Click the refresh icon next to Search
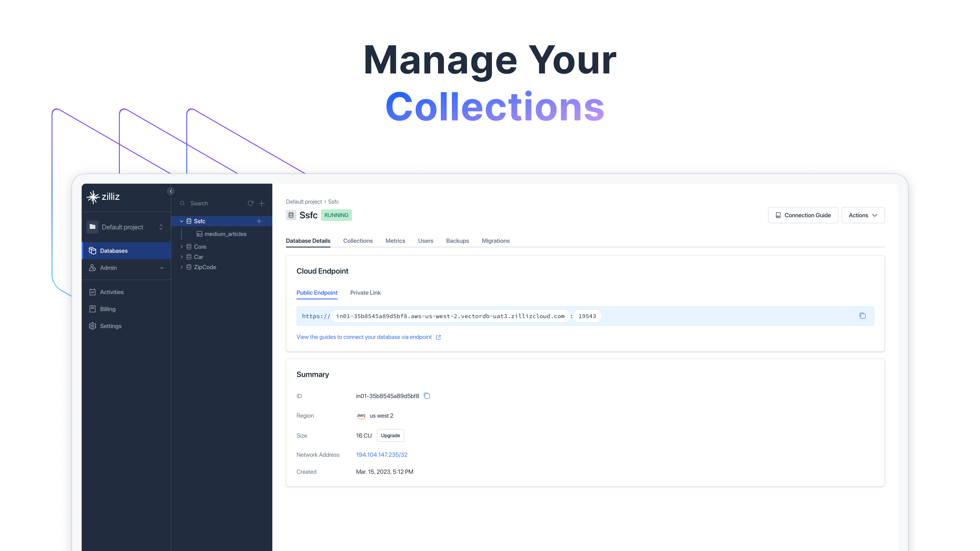 (250, 203)
